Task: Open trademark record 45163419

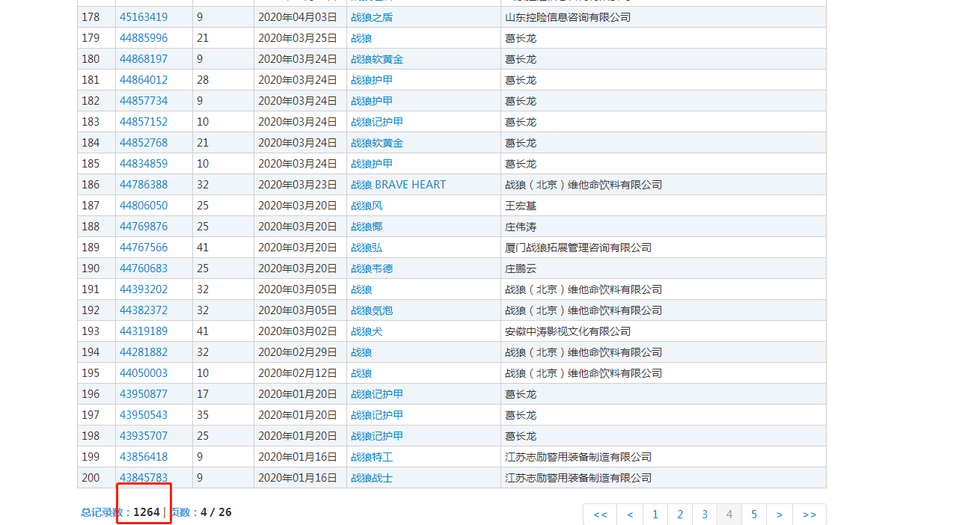Action: [144, 16]
